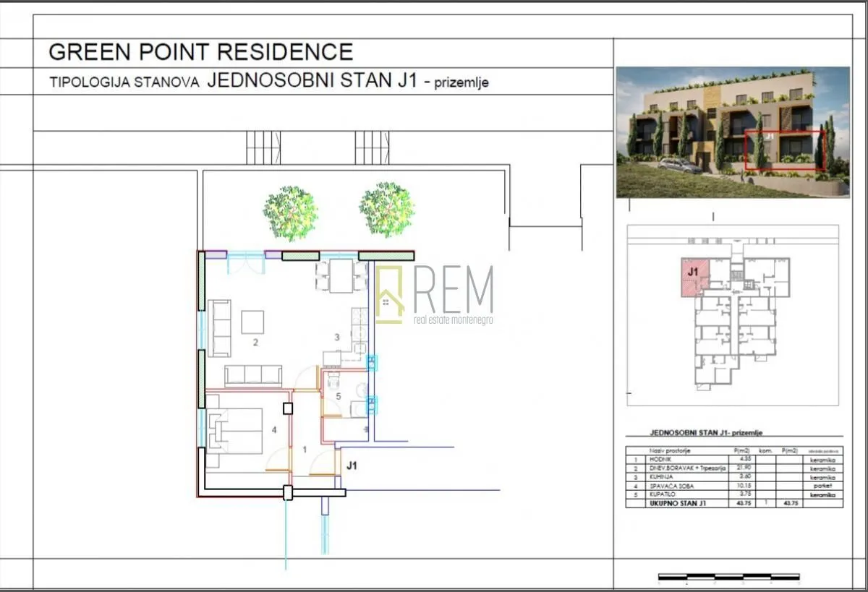868x592 pixels.
Task: Click the HODNIK row in area table
Action: click(x=734, y=459)
